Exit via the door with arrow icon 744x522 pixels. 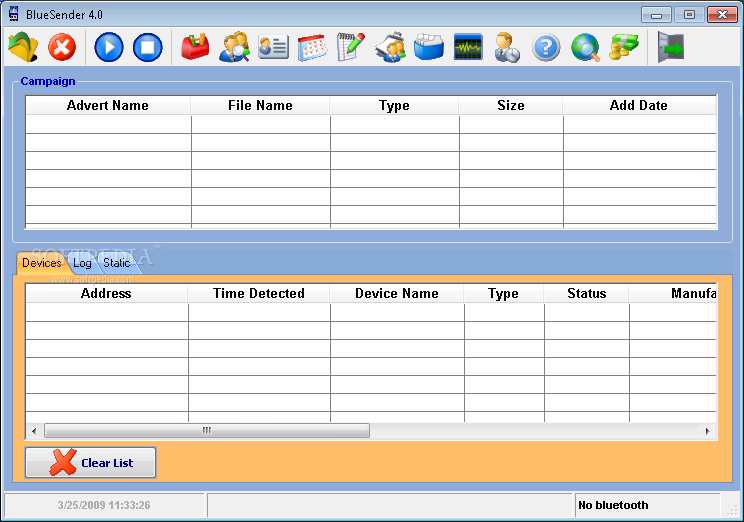tap(670, 47)
